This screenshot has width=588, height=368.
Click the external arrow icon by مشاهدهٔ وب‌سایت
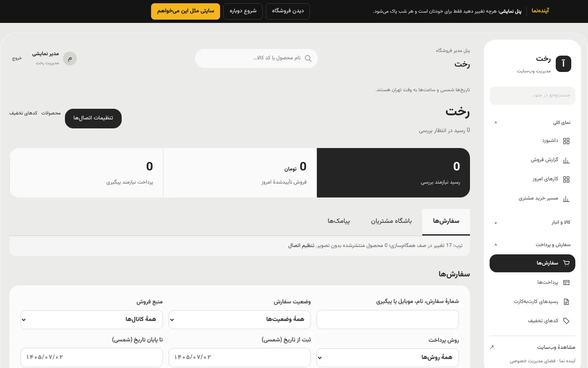(492, 347)
